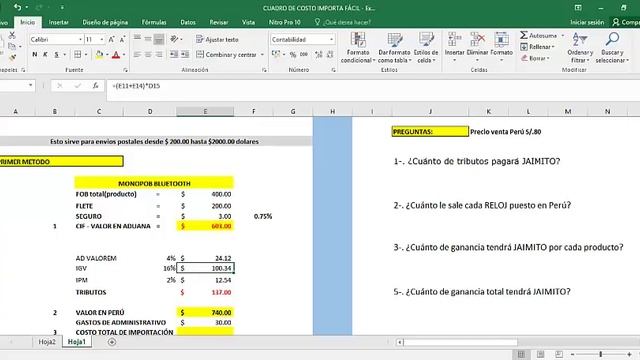Open the Diseño de página tab
This screenshot has width=640, height=360.
(105, 22)
